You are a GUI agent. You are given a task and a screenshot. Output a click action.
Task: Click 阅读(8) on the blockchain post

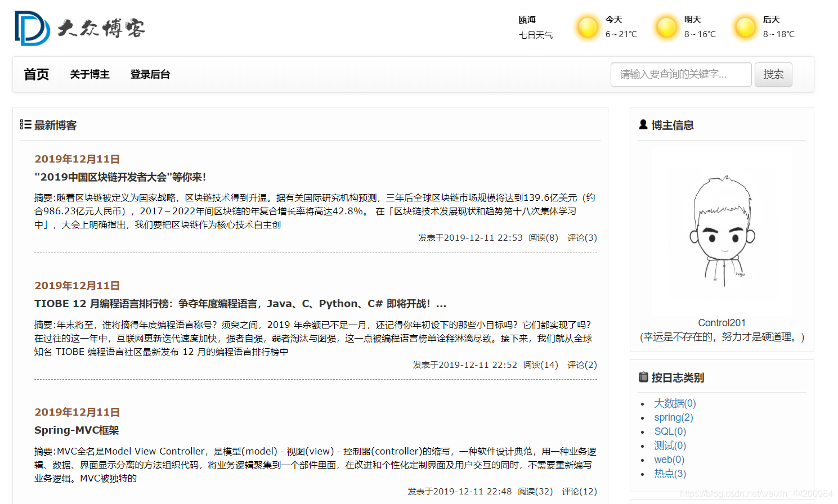tap(544, 238)
